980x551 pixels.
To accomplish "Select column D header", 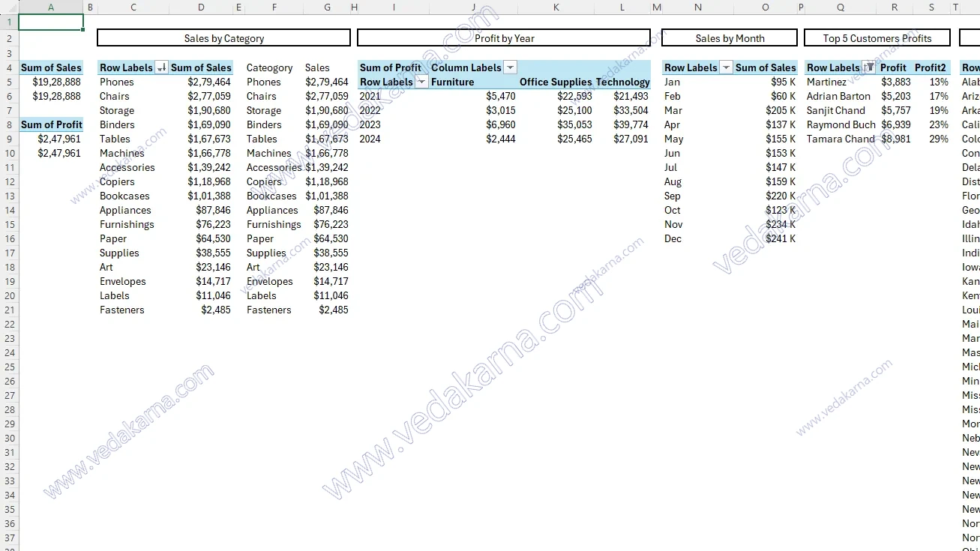I will [201, 7].
